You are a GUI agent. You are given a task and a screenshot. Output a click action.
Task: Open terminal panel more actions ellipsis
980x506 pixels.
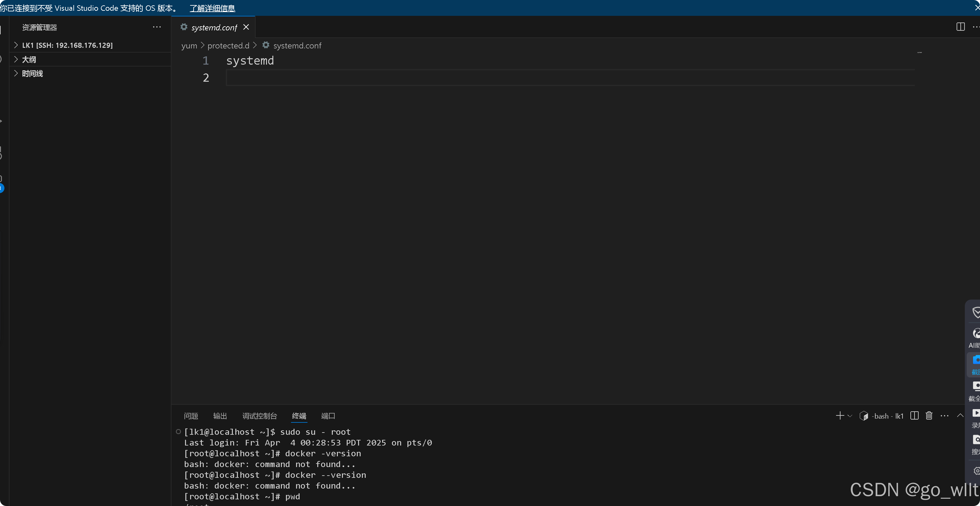(944, 416)
